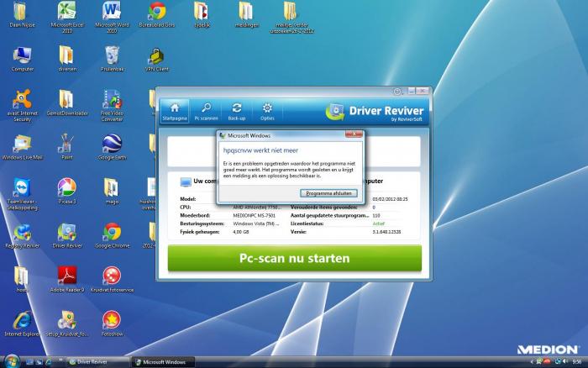Open the Windows Start menu orb
This screenshot has width=588, height=368.
[12, 361]
